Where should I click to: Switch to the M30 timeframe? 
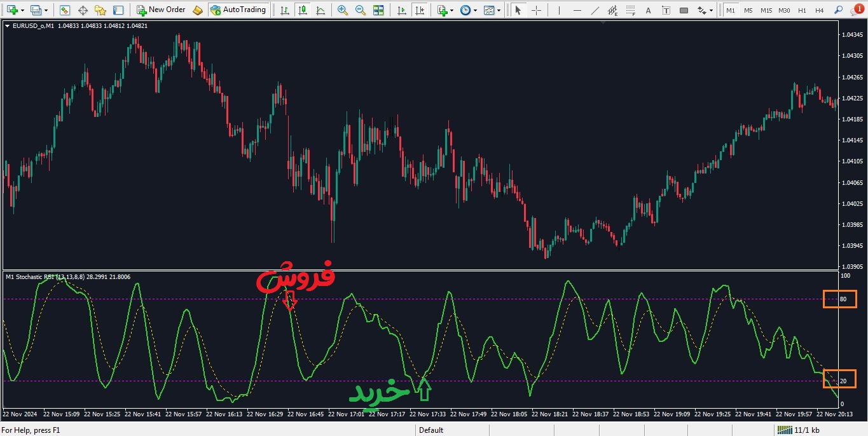pyautogui.click(x=785, y=10)
